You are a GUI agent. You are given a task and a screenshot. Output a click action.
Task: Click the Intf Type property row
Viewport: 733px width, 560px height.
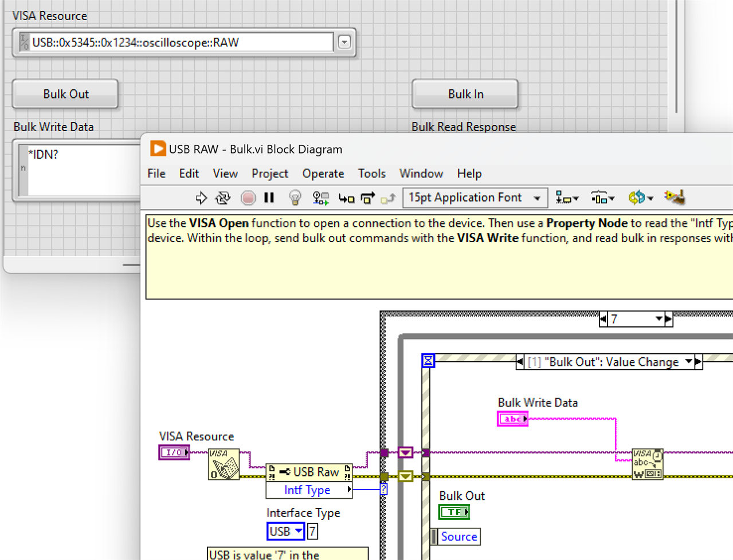309,490
